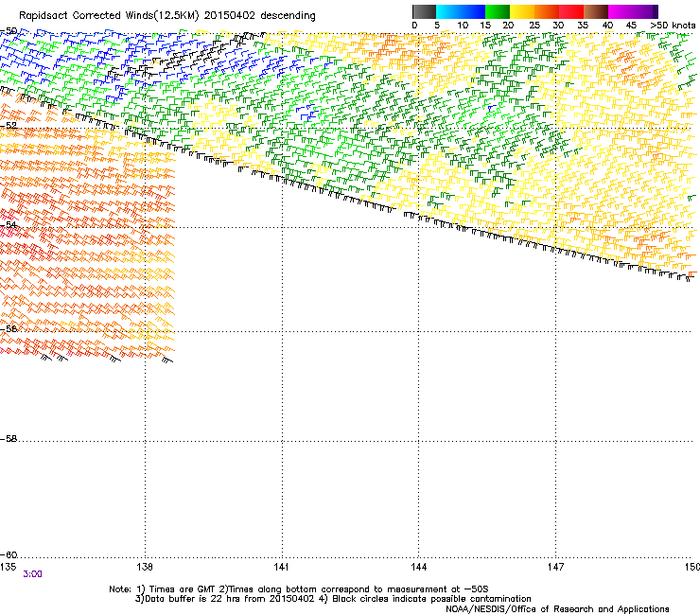
Task: Click the note 'Times are GMT'
Action: (x=183, y=589)
